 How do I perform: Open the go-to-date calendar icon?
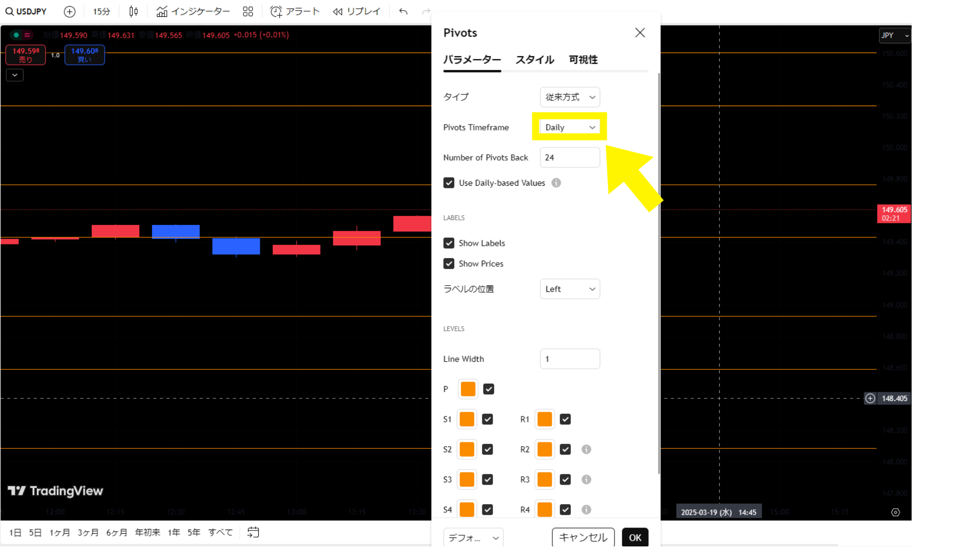pos(253,532)
